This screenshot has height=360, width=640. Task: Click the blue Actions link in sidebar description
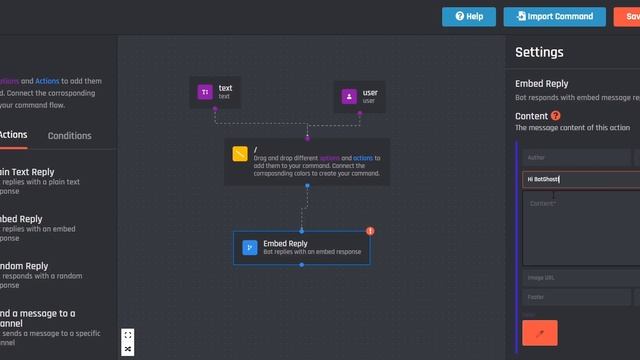point(47,81)
